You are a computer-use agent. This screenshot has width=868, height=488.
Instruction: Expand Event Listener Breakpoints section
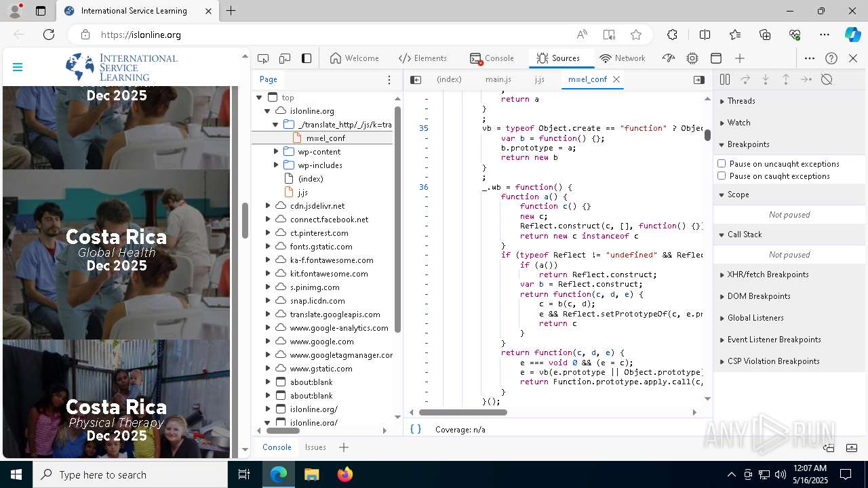tap(791, 340)
